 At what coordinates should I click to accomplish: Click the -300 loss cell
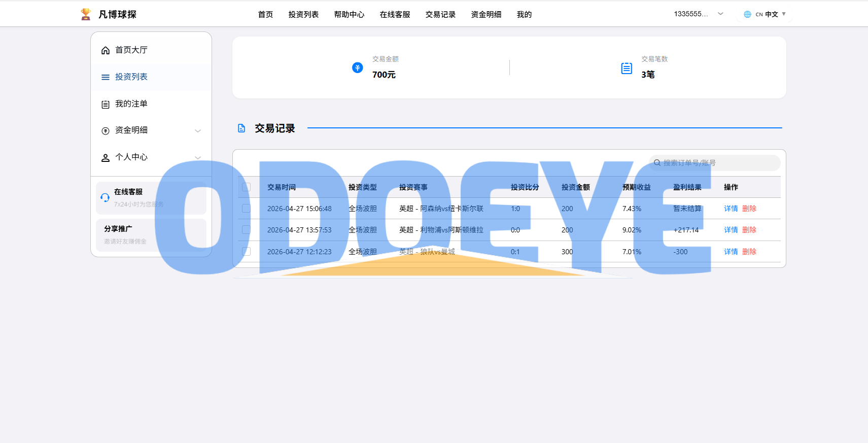pyautogui.click(x=680, y=252)
